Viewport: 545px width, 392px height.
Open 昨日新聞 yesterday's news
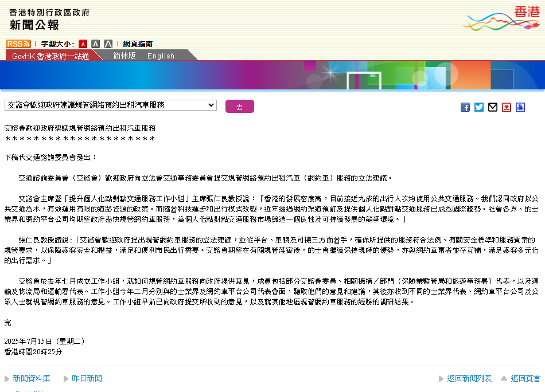(x=87, y=378)
